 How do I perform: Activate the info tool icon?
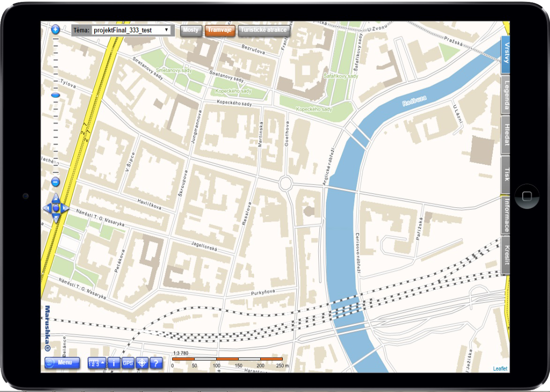(x=113, y=363)
